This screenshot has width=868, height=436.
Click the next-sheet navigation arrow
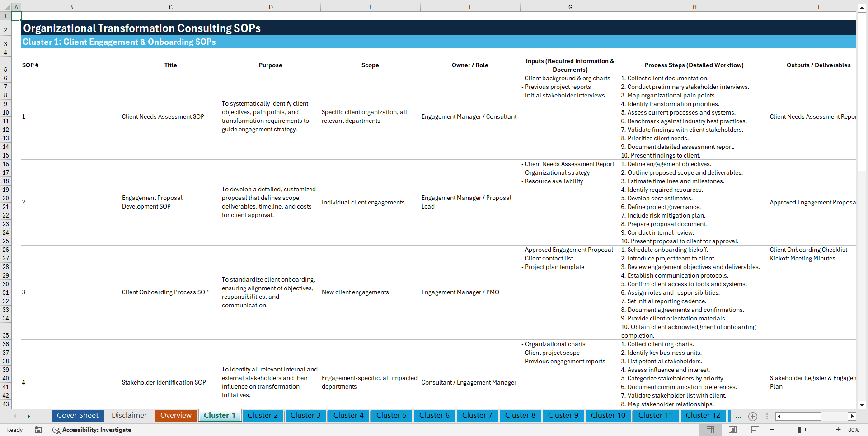click(29, 416)
